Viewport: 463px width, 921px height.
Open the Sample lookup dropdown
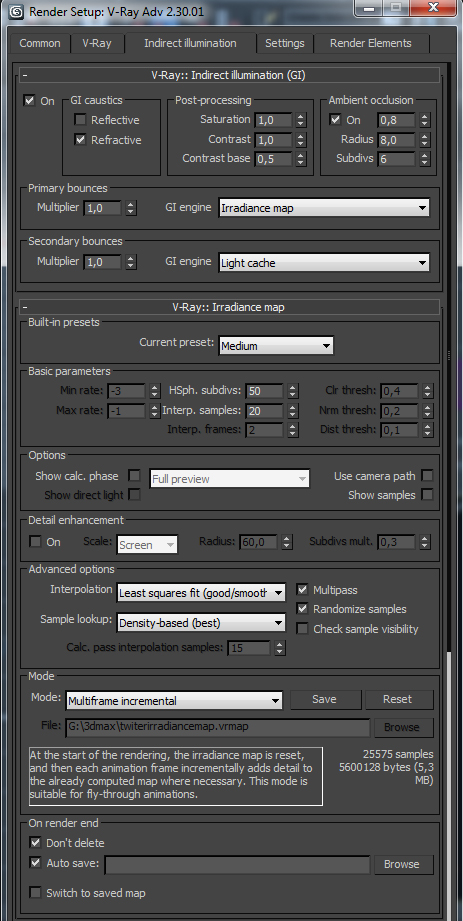(201, 623)
